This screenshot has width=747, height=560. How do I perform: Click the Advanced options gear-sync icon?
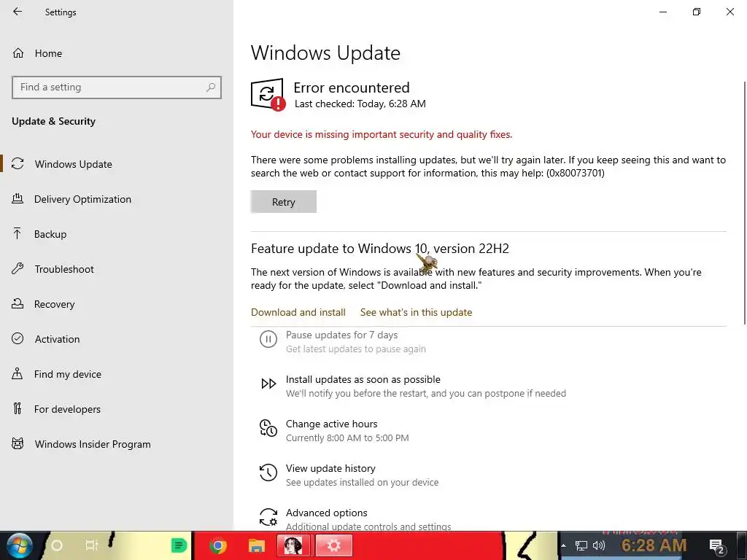pyautogui.click(x=268, y=517)
